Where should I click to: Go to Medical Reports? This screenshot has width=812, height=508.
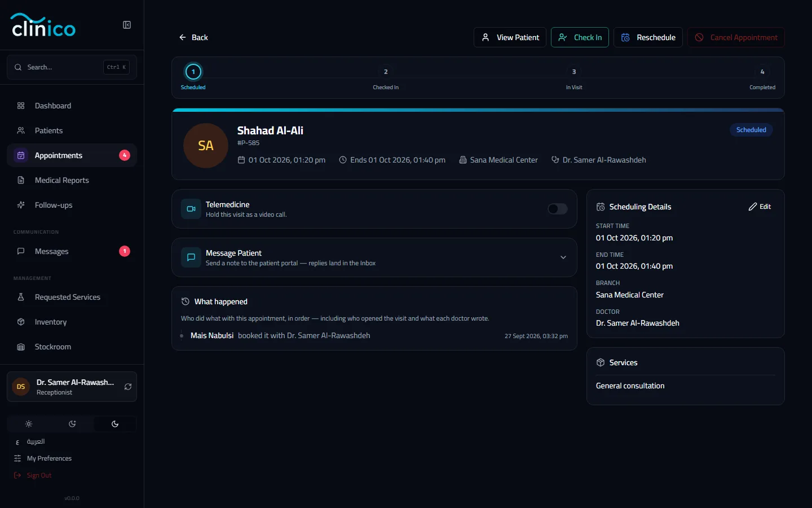[72, 180]
